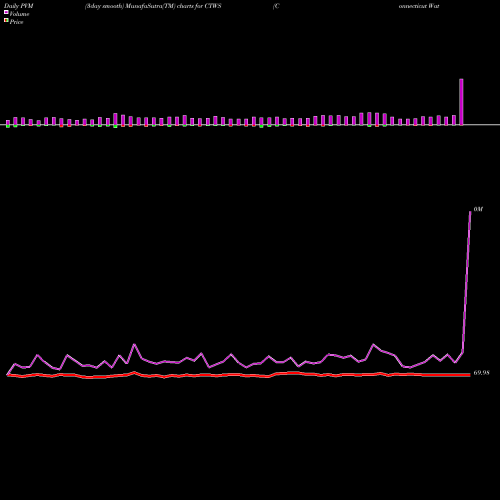This screenshot has width=500, height=500.
Task: Click the Price legend color swatch
Action: pos(6,20)
